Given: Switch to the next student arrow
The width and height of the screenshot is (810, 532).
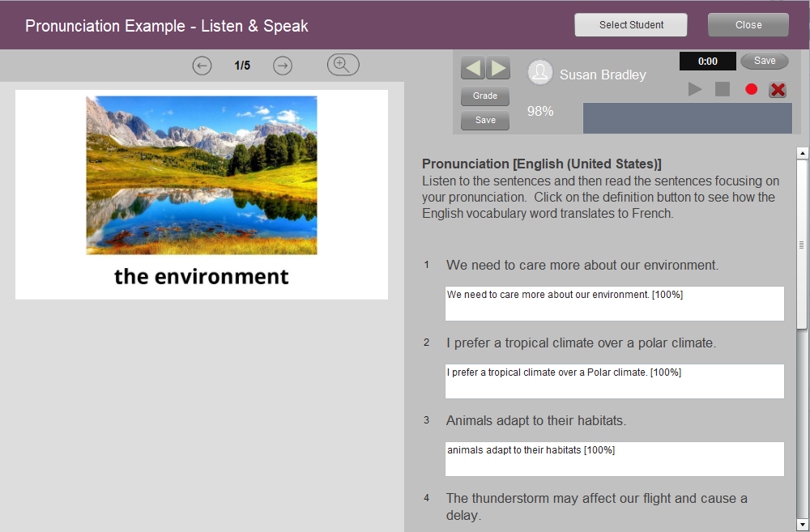Looking at the screenshot, I should tap(497, 68).
